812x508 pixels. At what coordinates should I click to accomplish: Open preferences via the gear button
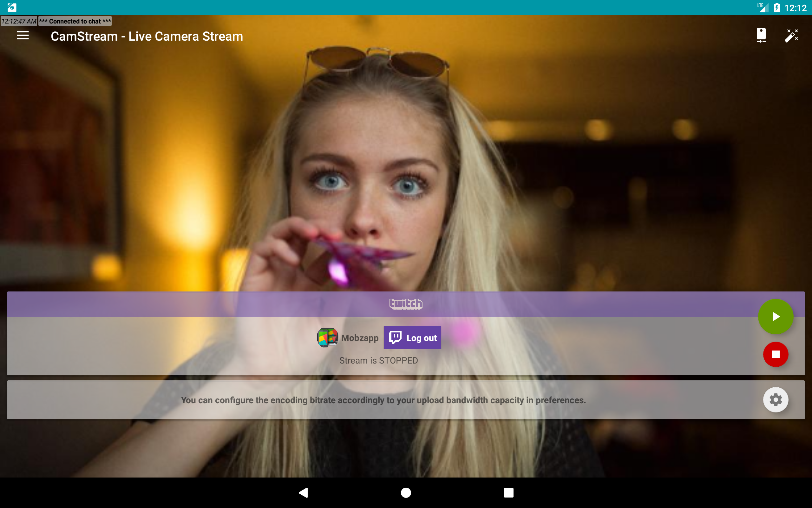click(x=776, y=400)
